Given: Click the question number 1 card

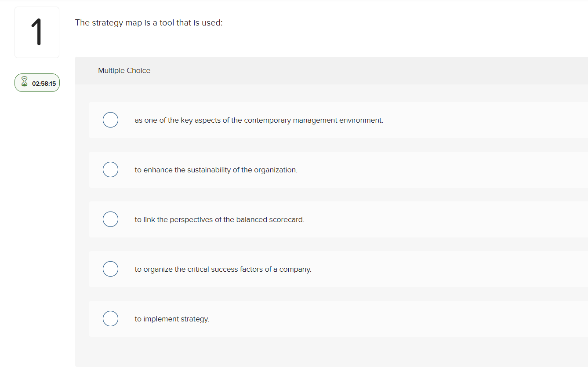Looking at the screenshot, I should tap(37, 32).
